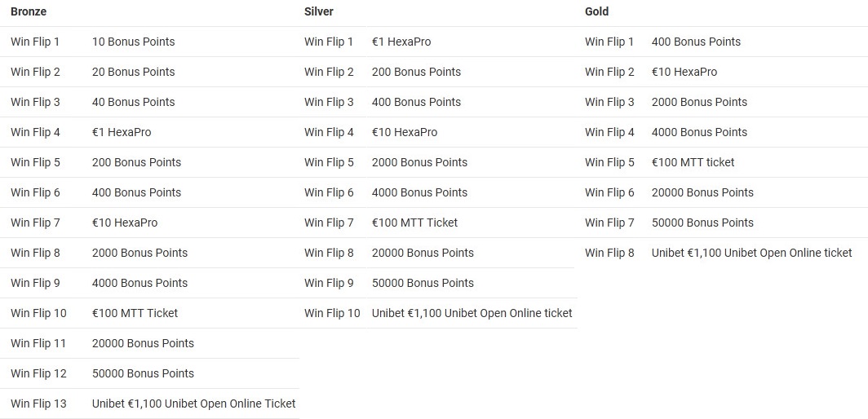868x419 pixels.
Task: Click Silver €100 MTT Ticket prize
Action: 415,223
